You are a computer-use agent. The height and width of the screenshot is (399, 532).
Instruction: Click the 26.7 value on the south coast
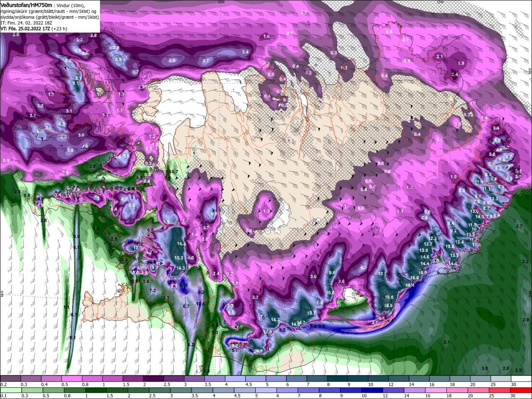point(258,352)
